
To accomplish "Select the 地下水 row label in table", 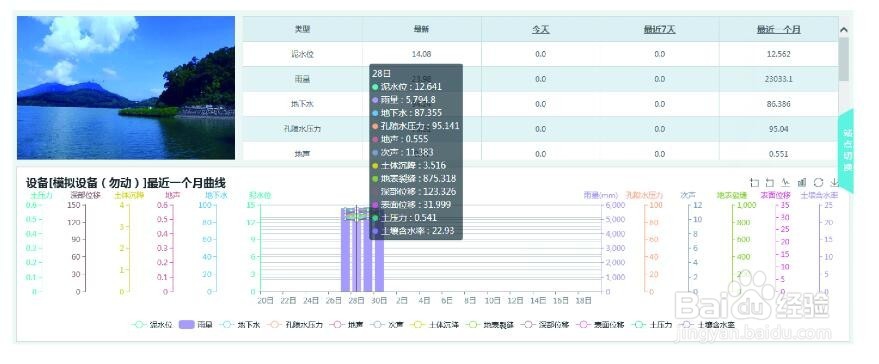I will point(303,104).
